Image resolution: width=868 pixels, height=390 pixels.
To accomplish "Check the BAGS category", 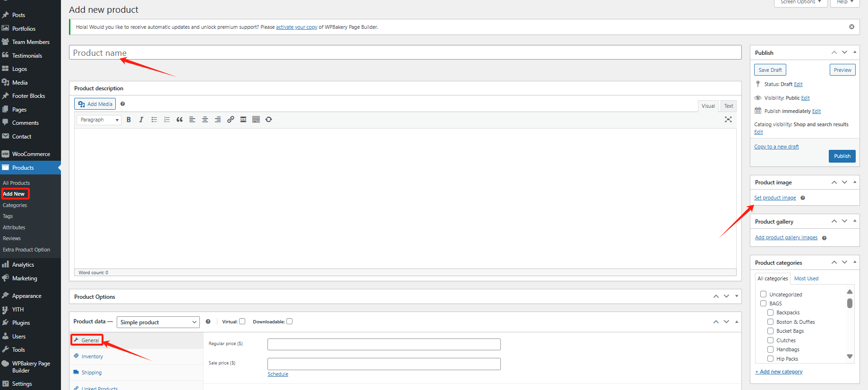I will (763, 303).
